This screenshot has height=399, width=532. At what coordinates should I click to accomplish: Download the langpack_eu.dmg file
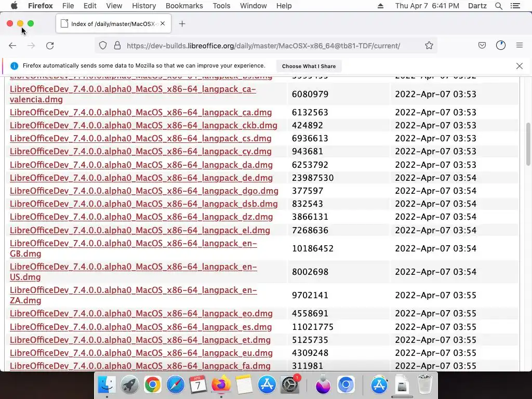pyautogui.click(x=141, y=353)
